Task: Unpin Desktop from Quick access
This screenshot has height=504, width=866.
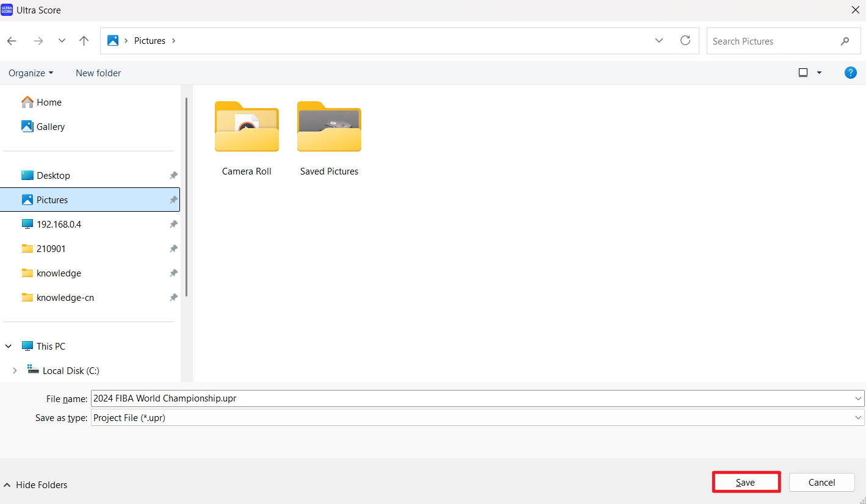Action: 173,175
